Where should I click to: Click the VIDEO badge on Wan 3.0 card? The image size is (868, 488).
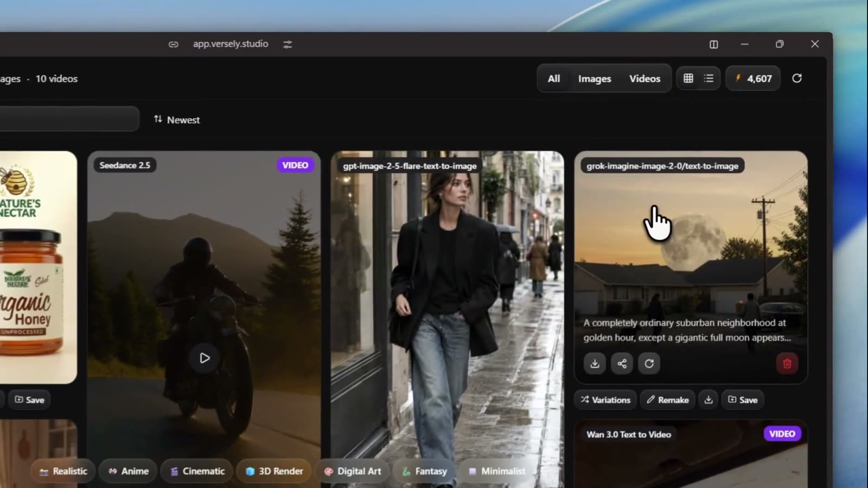(782, 434)
